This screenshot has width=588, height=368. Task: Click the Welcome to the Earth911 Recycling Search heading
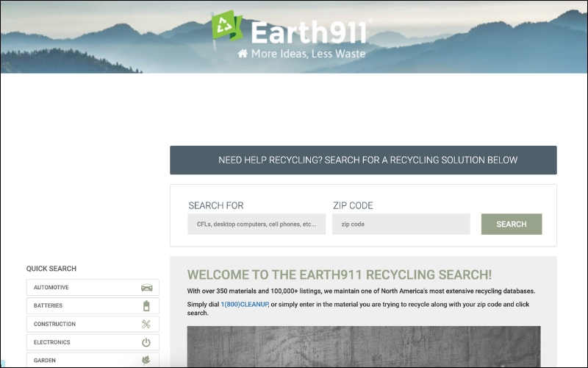[x=340, y=275]
